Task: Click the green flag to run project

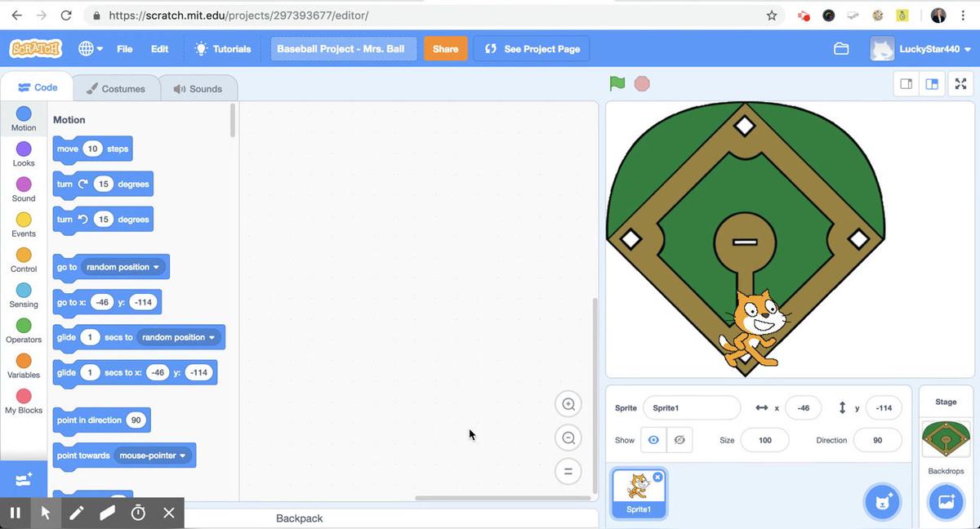Action: coord(617,83)
